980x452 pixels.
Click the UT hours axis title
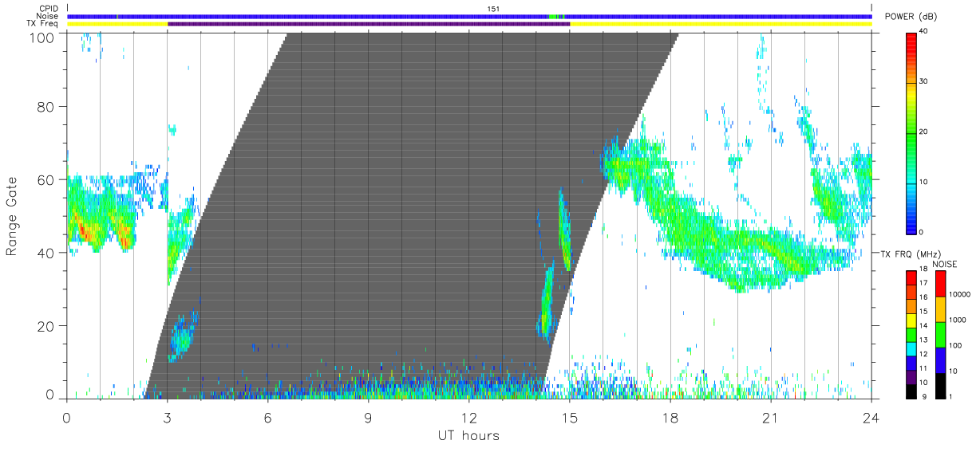click(468, 435)
